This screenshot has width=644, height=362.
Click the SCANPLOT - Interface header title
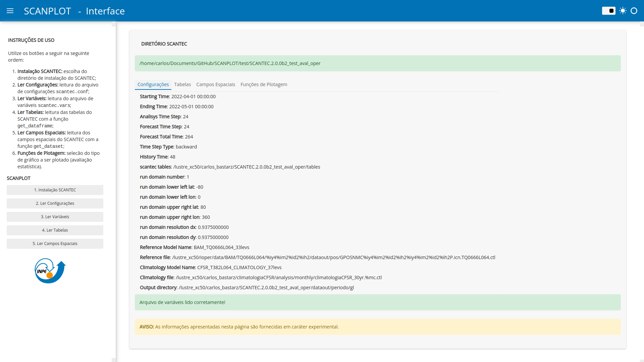coord(74,11)
